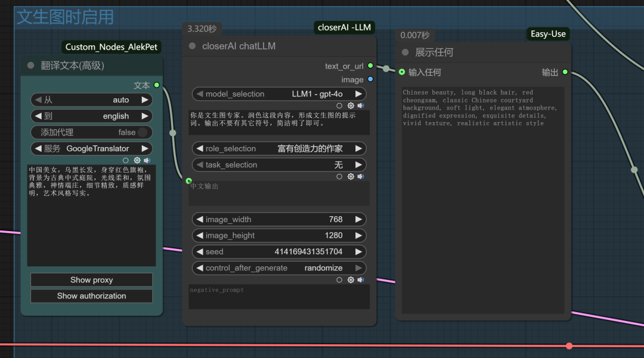Click the 文本 output port

(x=156, y=85)
